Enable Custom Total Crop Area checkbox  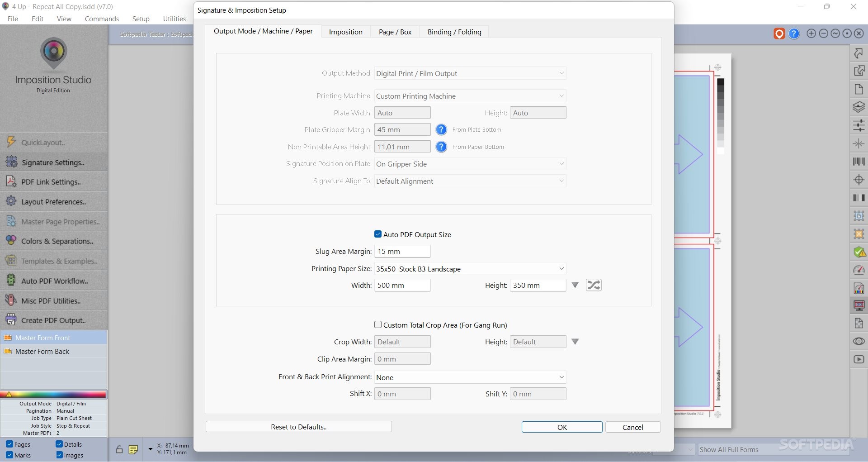pos(378,324)
